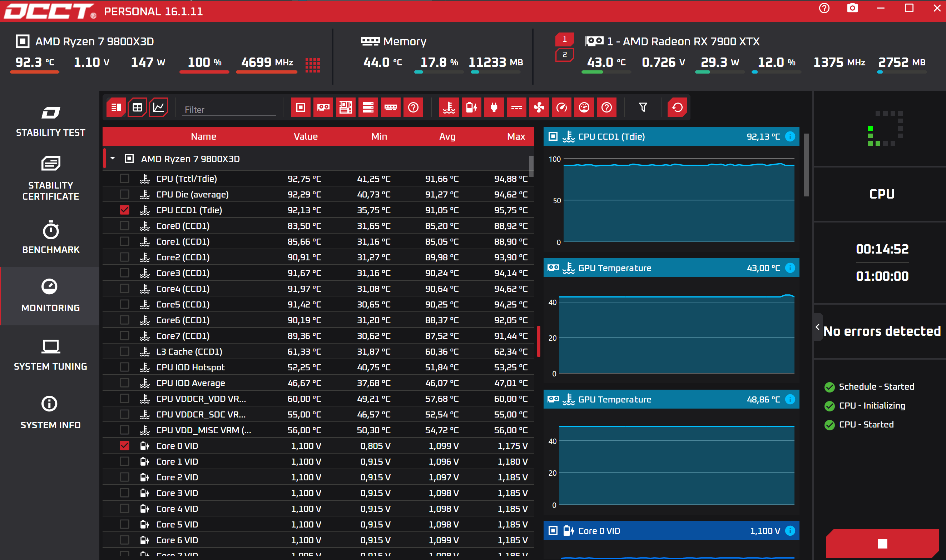Image resolution: width=946 pixels, height=560 pixels.
Task: Check the Core 1 VID checkbox
Action: (x=125, y=461)
